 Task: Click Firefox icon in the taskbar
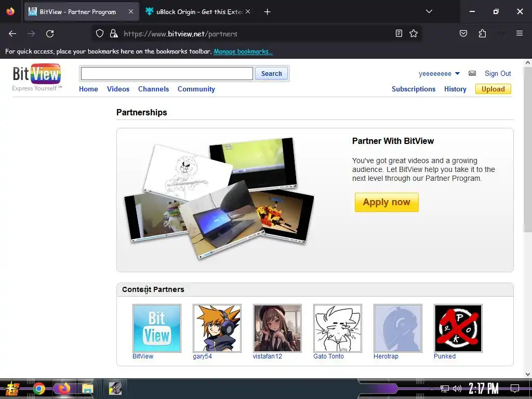coord(64,389)
